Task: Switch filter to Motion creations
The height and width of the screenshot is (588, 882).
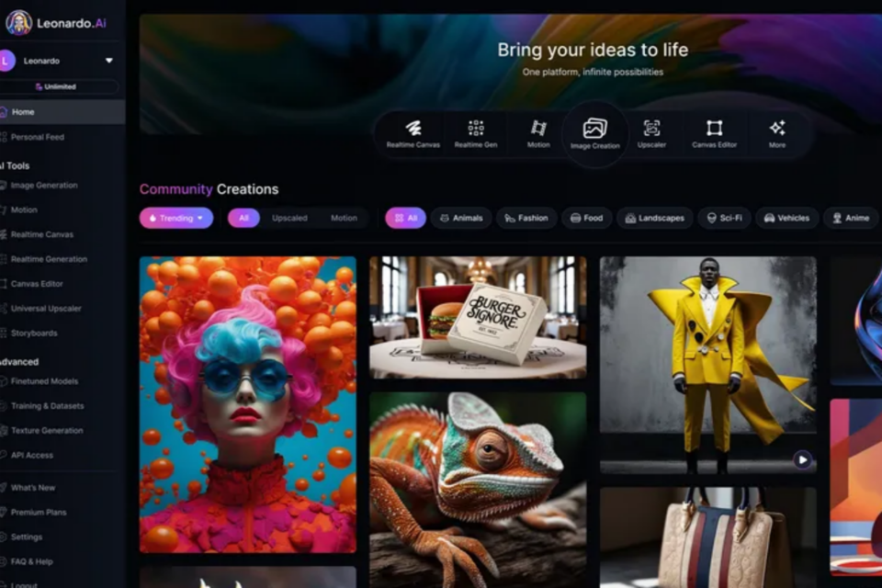Action: click(344, 218)
